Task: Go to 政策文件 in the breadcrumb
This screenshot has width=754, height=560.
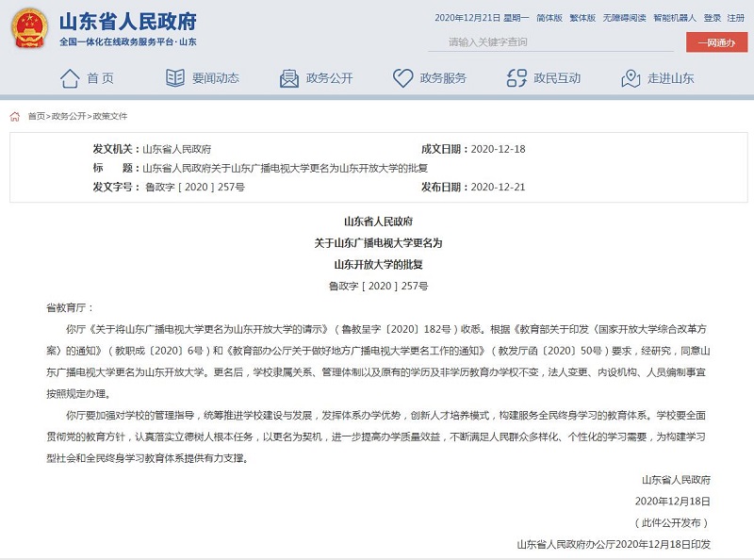Action: point(109,116)
